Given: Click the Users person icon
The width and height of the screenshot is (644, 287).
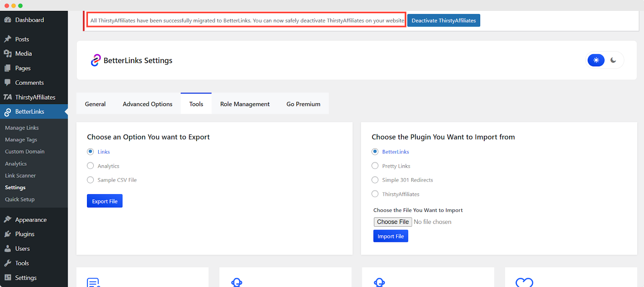Looking at the screenshot, I should (8, 248).
